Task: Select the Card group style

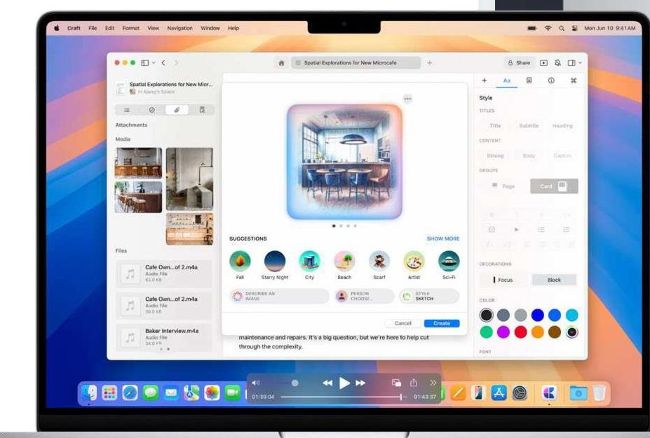Action: point(554,186)
